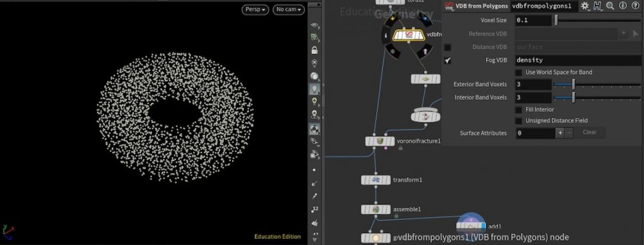The height and width of the screenshot is (245, 644).
Task: Add a Surface Attributes entry with plus
Action: click(560, 133)
